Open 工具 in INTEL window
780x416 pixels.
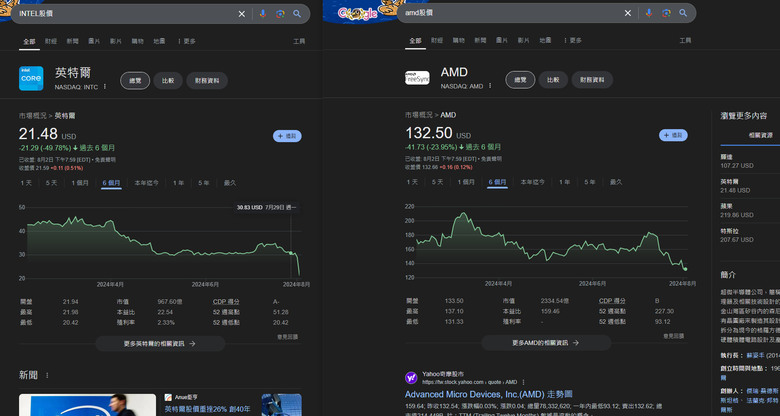(299, 41)
